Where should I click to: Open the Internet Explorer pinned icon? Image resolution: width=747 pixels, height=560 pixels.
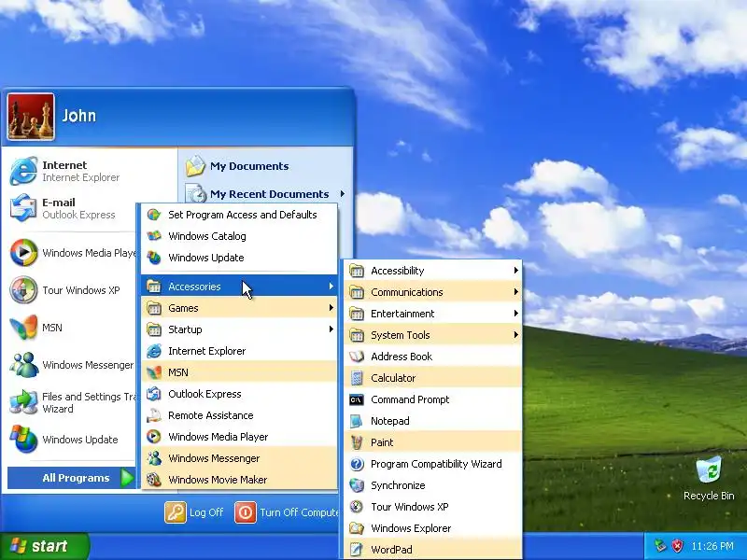coord(24,171)
